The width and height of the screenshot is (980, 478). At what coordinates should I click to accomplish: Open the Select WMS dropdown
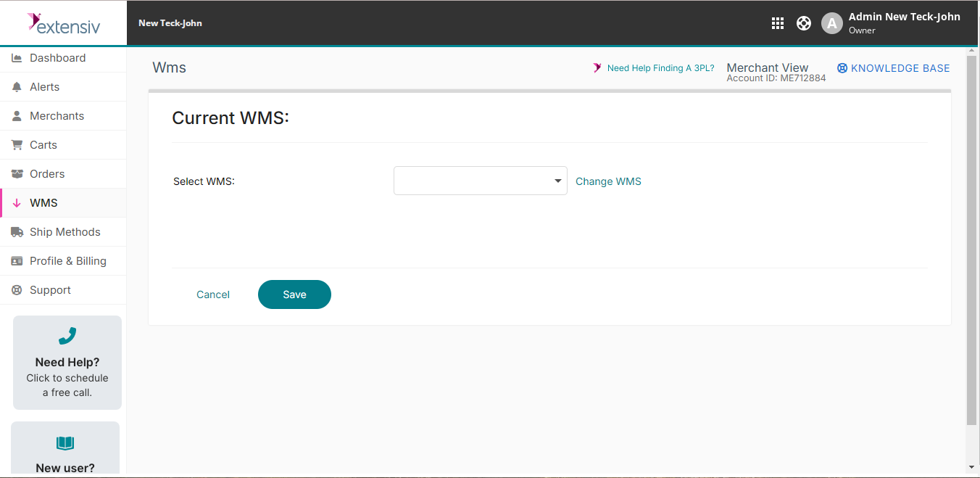(x=480, y=181)
